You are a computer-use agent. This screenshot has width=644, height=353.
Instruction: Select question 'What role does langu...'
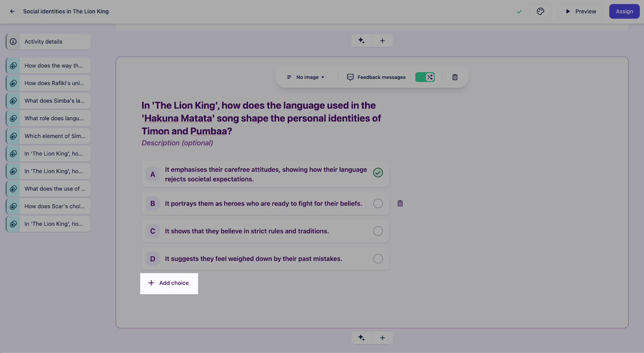48,118
